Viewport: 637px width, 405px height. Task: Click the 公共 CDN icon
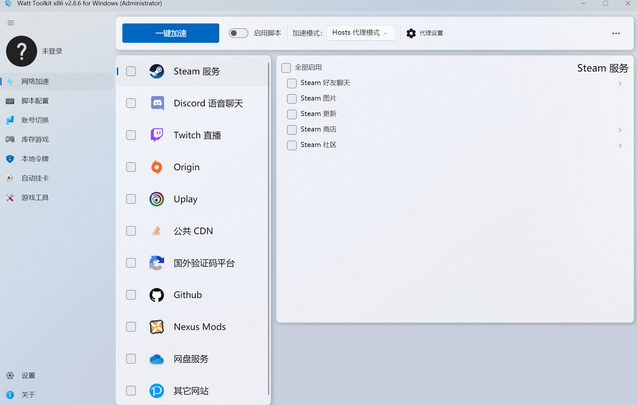[156, 231]
